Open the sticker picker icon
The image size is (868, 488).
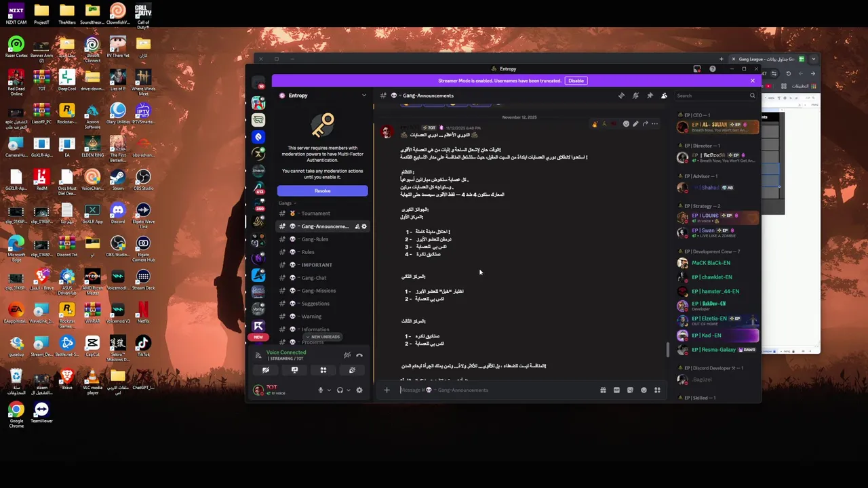(x=630, y=390)
